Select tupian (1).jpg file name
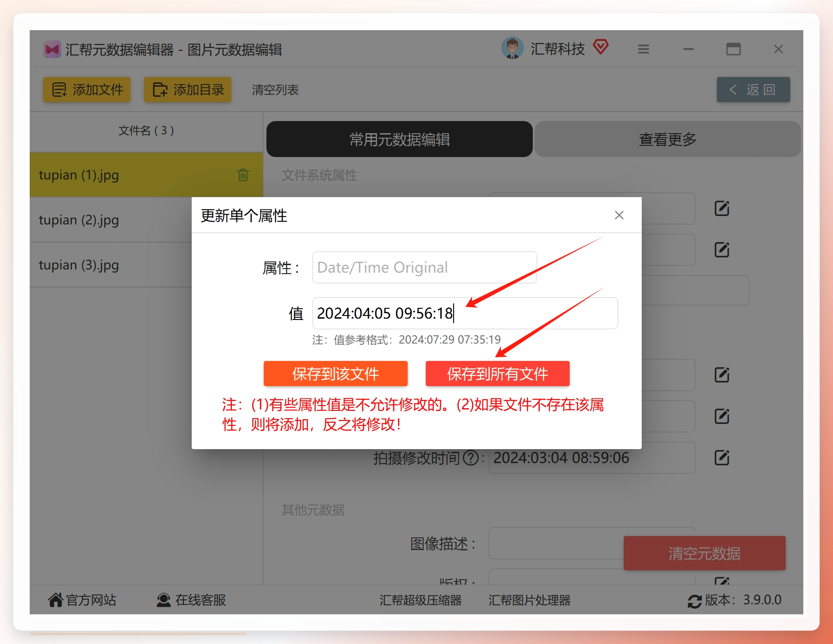 pos(79,175)
